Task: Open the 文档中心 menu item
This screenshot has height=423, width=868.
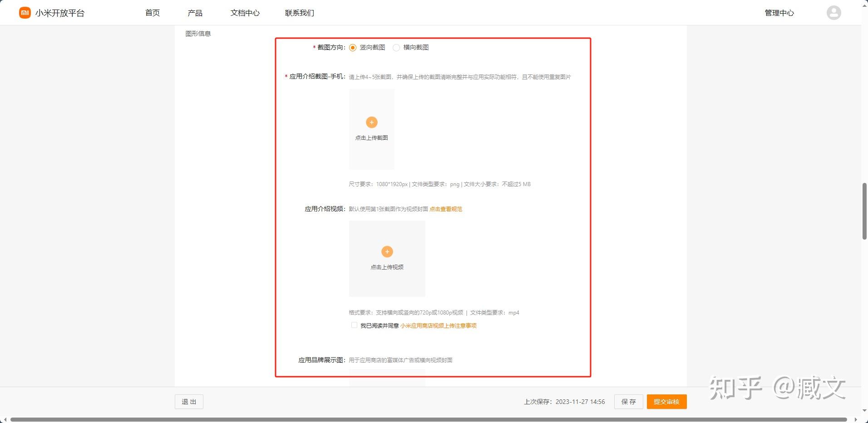Action: 245,13
